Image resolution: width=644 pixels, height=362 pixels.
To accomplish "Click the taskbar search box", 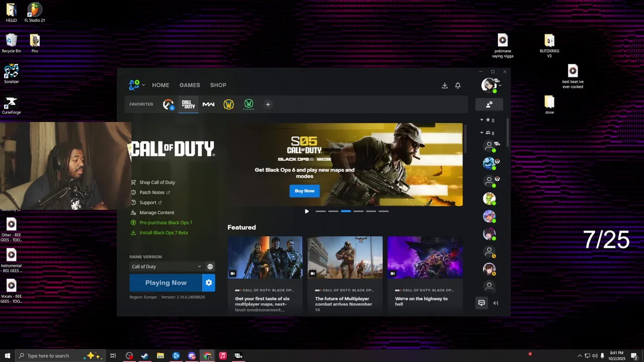I will tap(60, 356).
